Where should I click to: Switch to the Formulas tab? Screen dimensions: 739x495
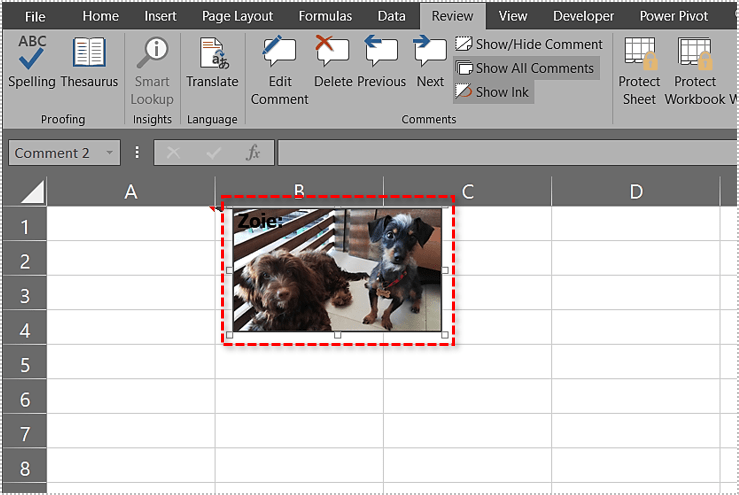(x=325, y=16)
